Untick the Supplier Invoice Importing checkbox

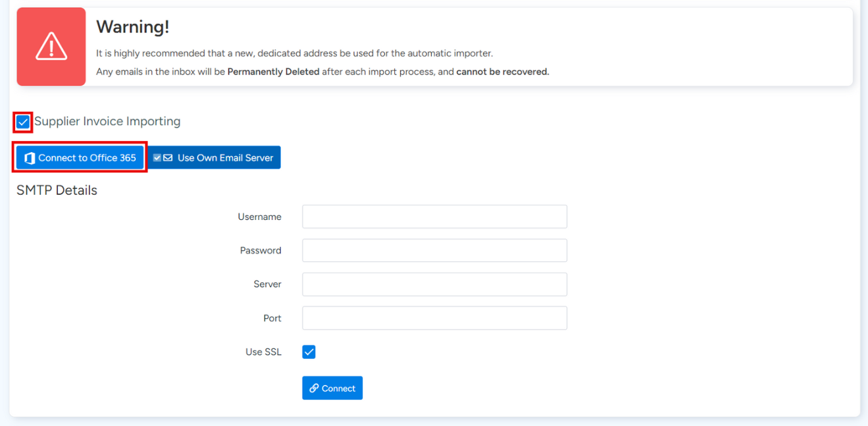click(x=23, y=122)
